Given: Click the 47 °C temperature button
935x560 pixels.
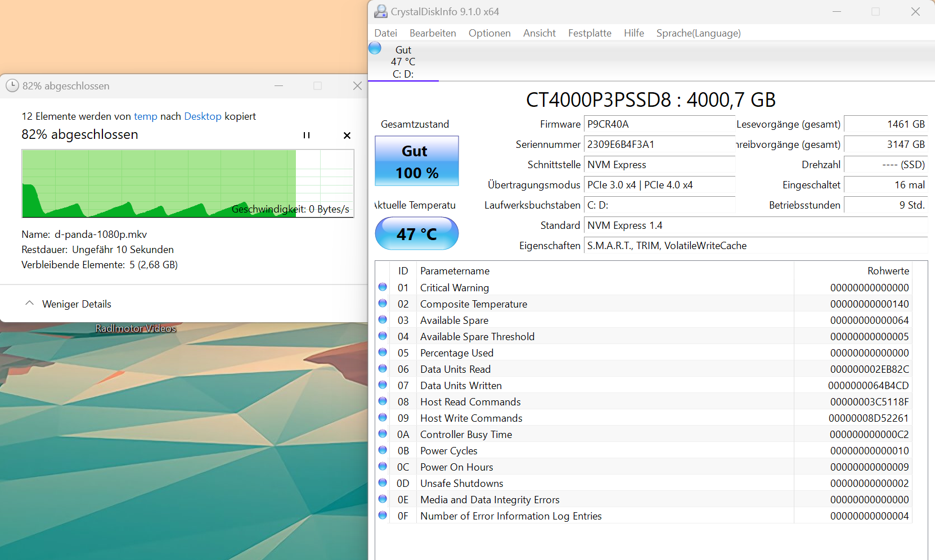Looking at the screenshot, I should (417, 233).
